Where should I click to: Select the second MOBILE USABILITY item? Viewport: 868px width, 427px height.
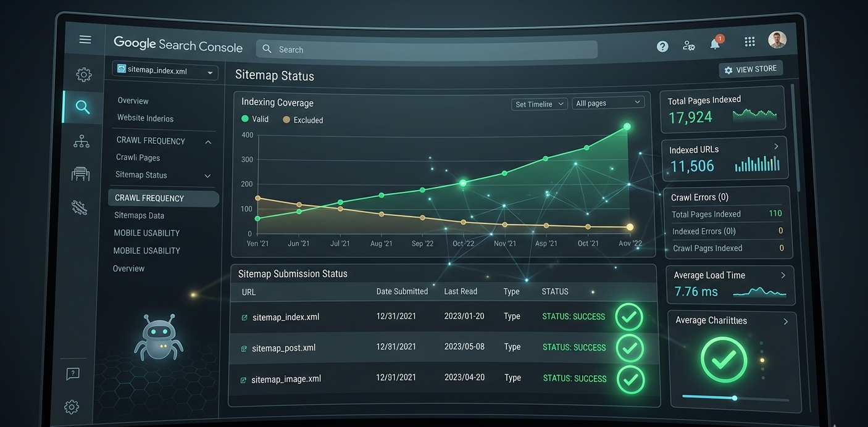click(x=146, y=251)
